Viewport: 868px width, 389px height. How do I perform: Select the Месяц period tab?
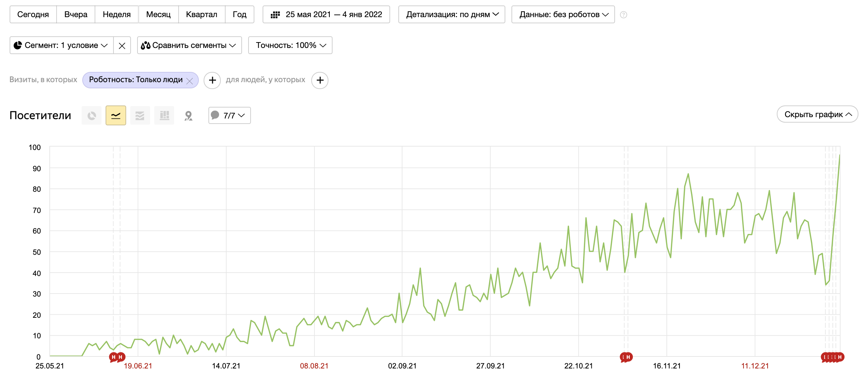click(158, 15)
